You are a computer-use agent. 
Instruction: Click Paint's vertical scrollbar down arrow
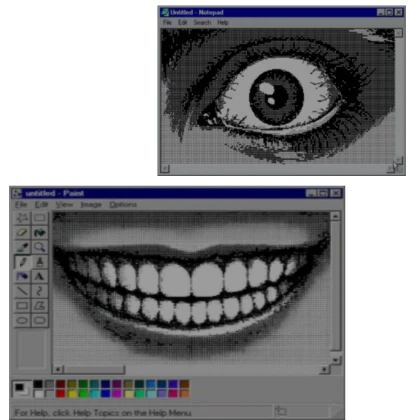pyautogui.click(x=335, y=360)
